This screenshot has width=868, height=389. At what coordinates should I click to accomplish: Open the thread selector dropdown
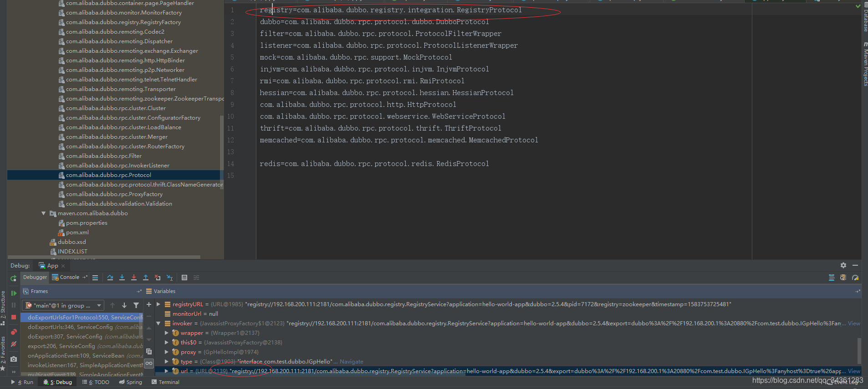point(63,305)
